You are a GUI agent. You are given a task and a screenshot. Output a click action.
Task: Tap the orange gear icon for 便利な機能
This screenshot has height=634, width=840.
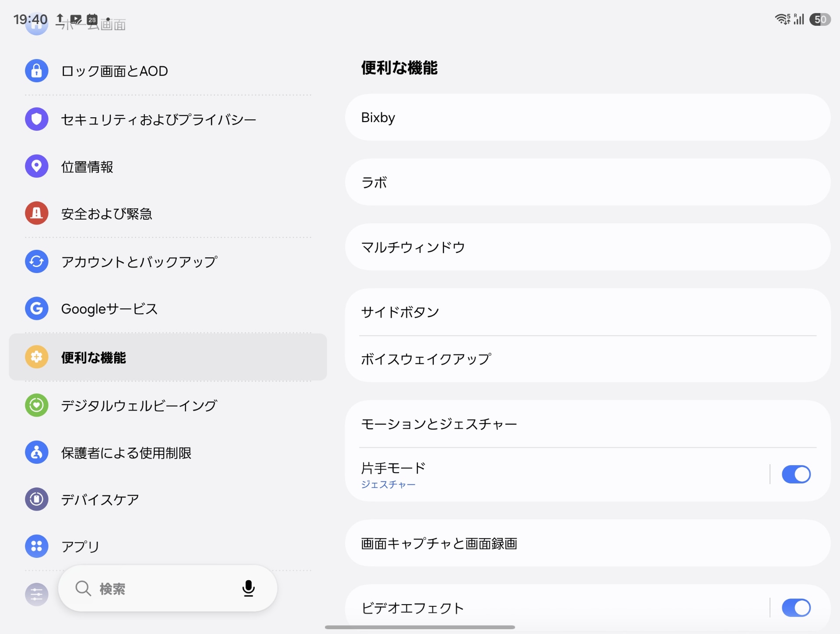(x=37, y=357)
